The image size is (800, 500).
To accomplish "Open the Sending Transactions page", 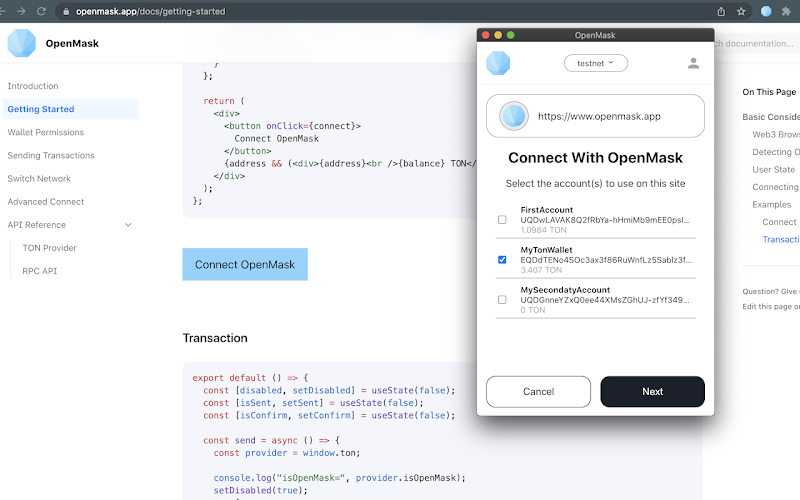I will 51,156.
